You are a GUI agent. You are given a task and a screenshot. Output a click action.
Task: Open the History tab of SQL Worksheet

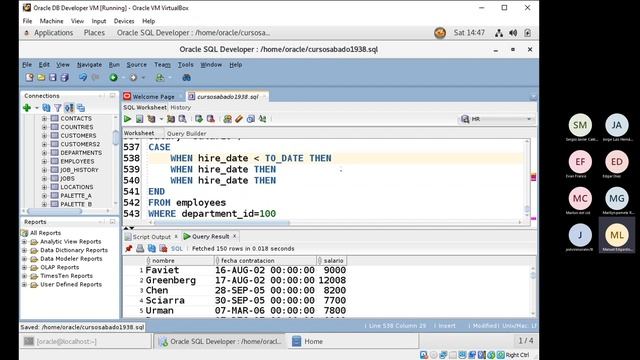[x=180, y=107]
